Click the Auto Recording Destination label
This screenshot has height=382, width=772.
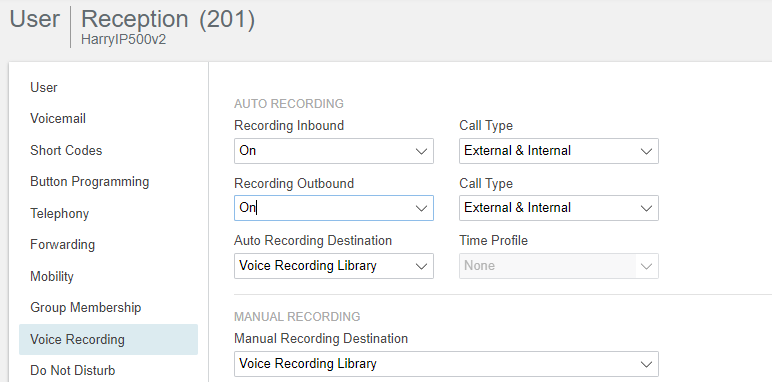coord(313,241)
